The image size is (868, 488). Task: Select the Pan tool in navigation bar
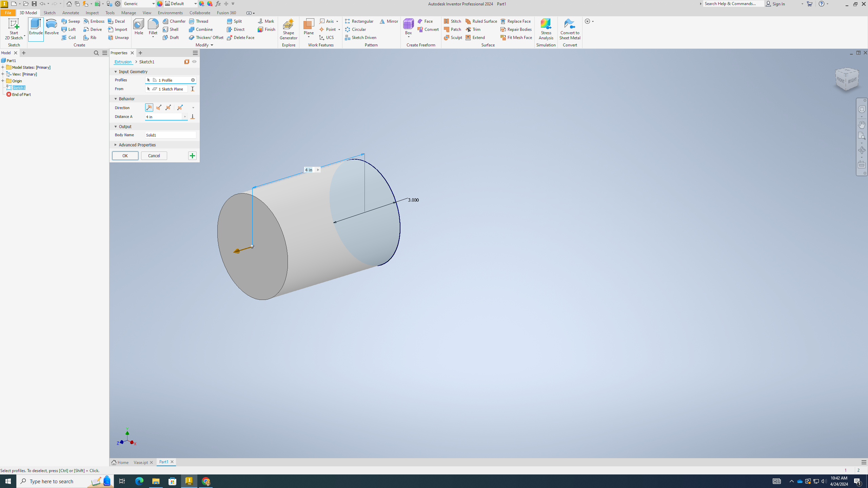(x=862, y=124)
